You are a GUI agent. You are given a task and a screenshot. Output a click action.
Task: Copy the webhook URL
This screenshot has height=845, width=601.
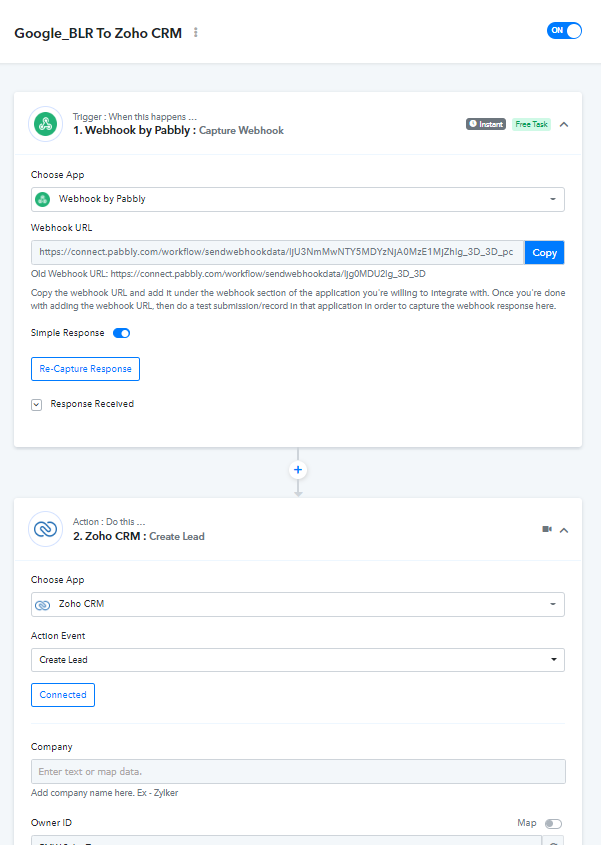[x=544, y=253]
